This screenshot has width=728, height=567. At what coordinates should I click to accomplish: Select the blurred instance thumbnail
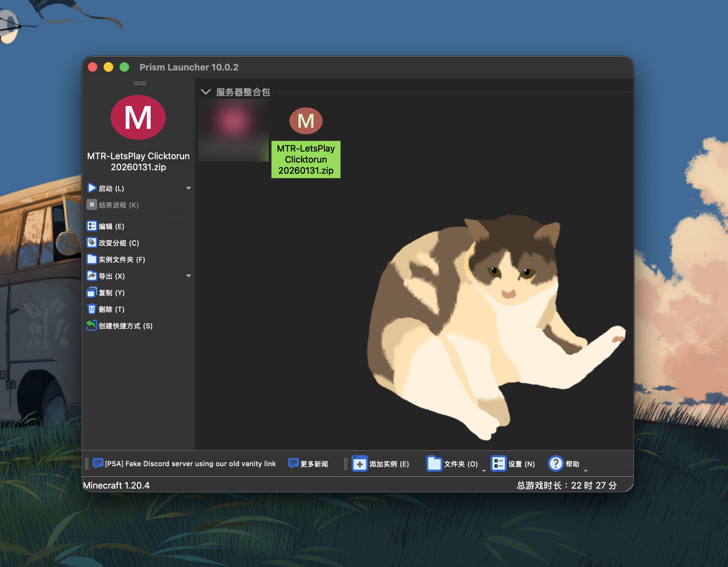coord(233,130)
